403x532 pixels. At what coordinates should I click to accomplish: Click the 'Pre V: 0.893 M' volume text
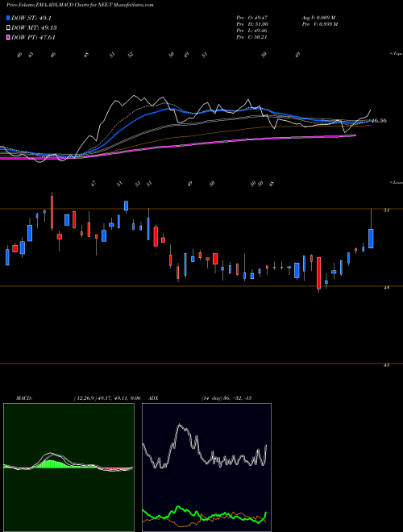[319, 23]
